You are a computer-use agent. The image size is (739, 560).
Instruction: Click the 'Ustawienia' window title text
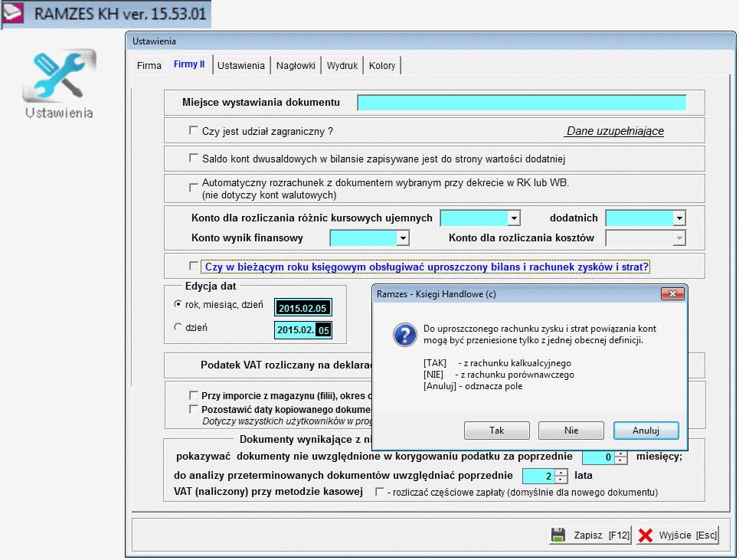point(154,41)
